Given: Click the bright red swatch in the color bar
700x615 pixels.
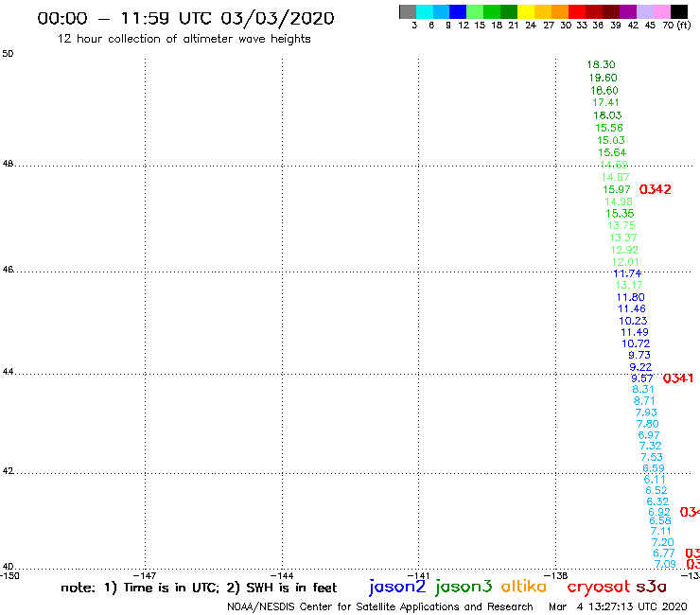Looking at the screenshot, I should (x=577, y=12).
